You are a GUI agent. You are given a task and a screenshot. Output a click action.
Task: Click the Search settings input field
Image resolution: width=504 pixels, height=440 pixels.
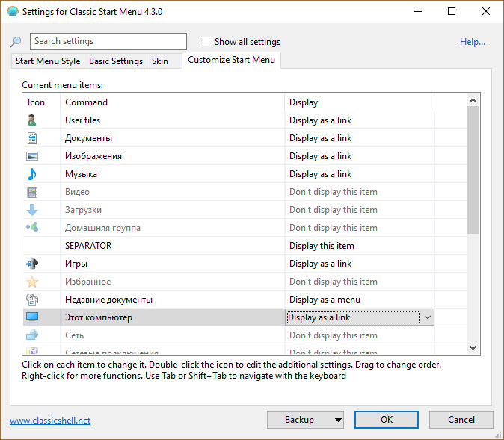point(108,42)
